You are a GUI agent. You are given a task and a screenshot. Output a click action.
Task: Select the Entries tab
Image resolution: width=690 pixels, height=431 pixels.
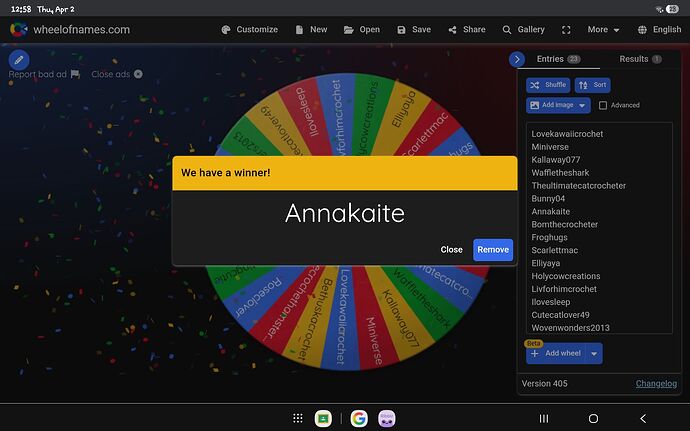click(x=558, y=60)
